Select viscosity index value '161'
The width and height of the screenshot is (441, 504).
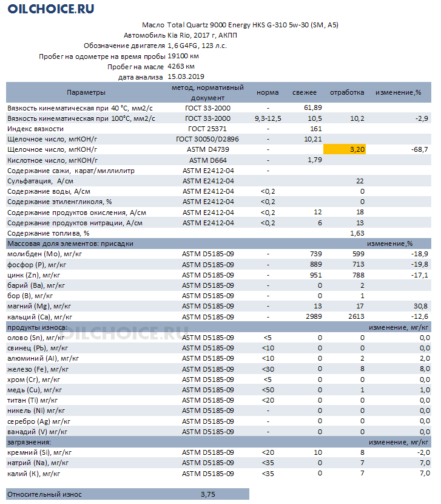click(x=315, y=129)
